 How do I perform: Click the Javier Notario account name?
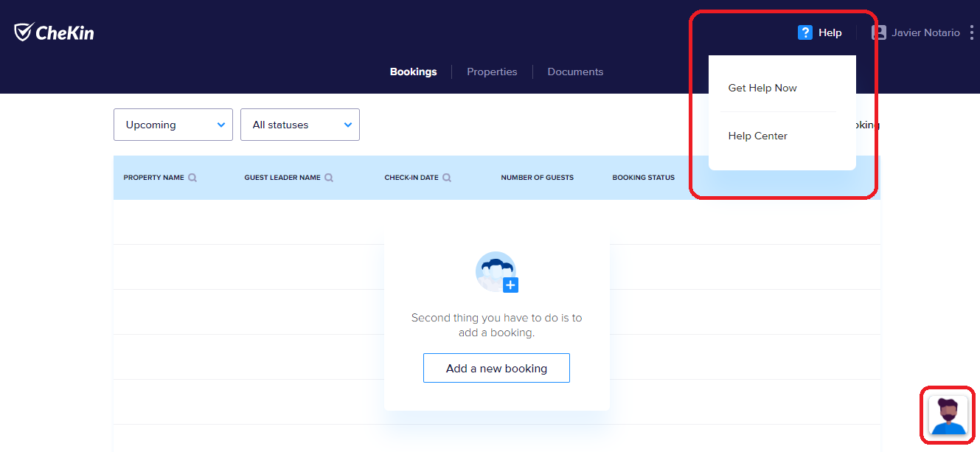pyautogui.click(x=925, y=32)
